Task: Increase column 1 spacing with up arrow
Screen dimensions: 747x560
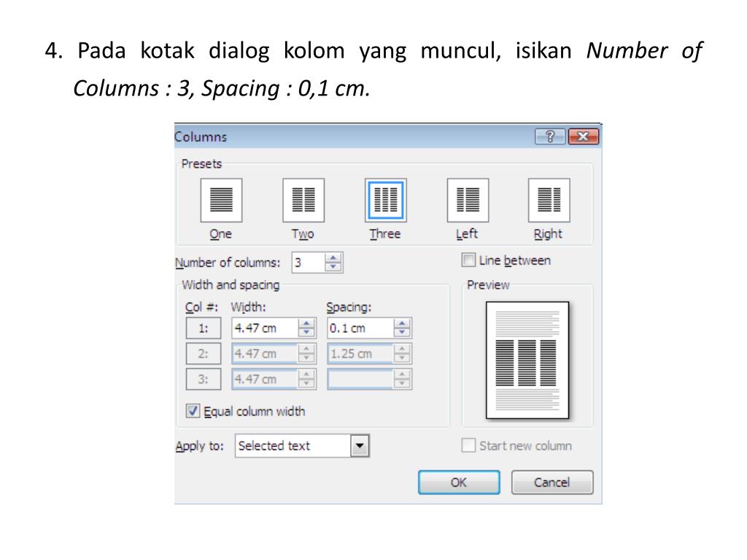Action: (x=402, y=323)
